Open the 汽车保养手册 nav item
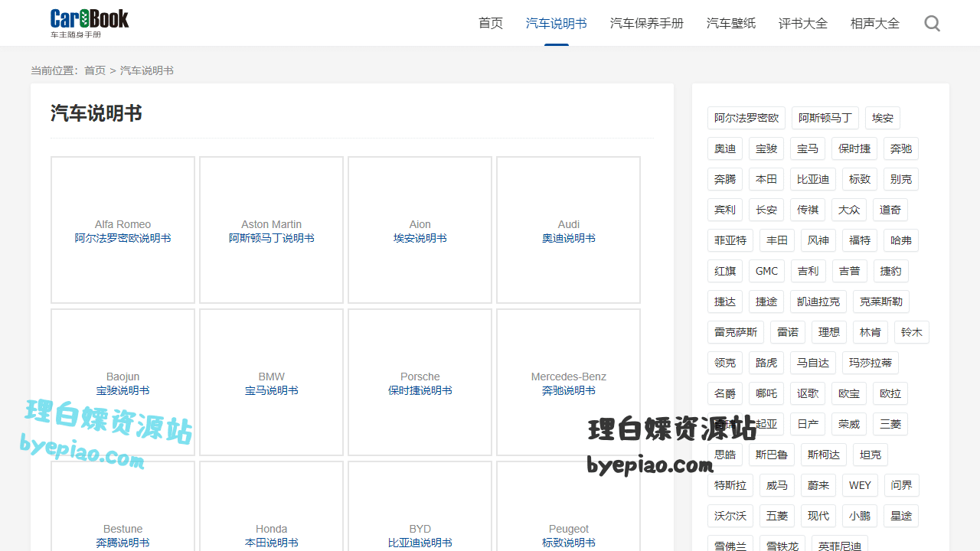 click(x=647, y=23)
